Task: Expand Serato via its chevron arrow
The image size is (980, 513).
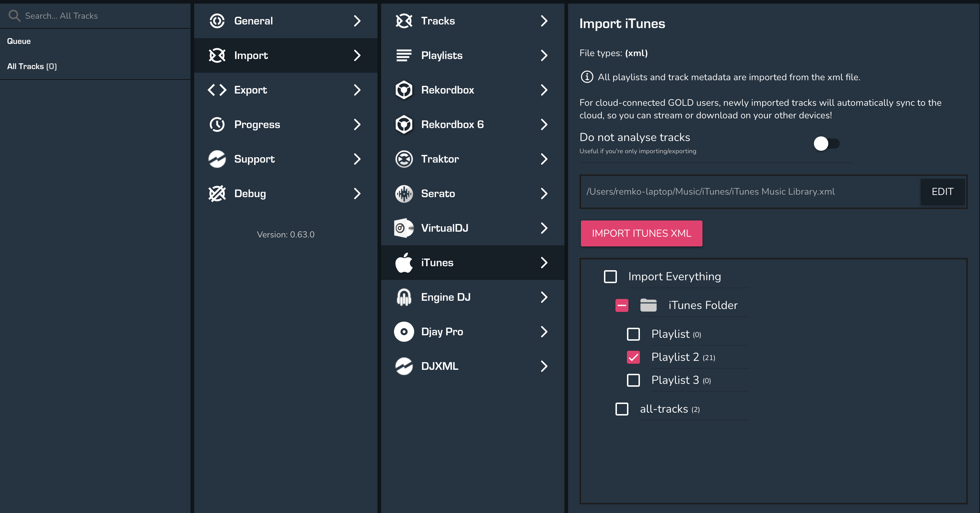Action: click(x=544, y=194)
